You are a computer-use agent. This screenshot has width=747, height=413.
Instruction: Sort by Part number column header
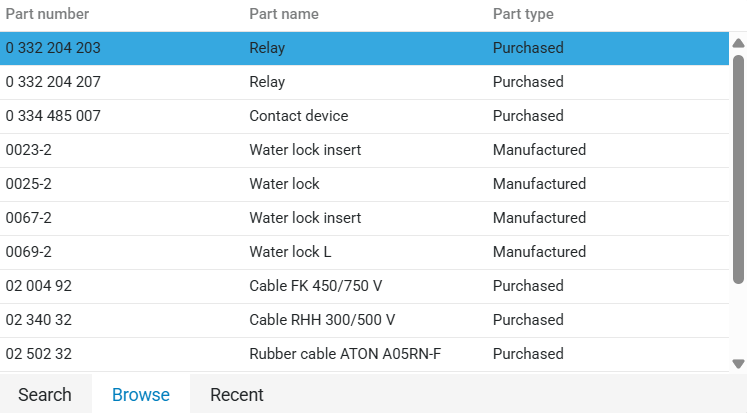pyautogui.click(x=47, y=14)
